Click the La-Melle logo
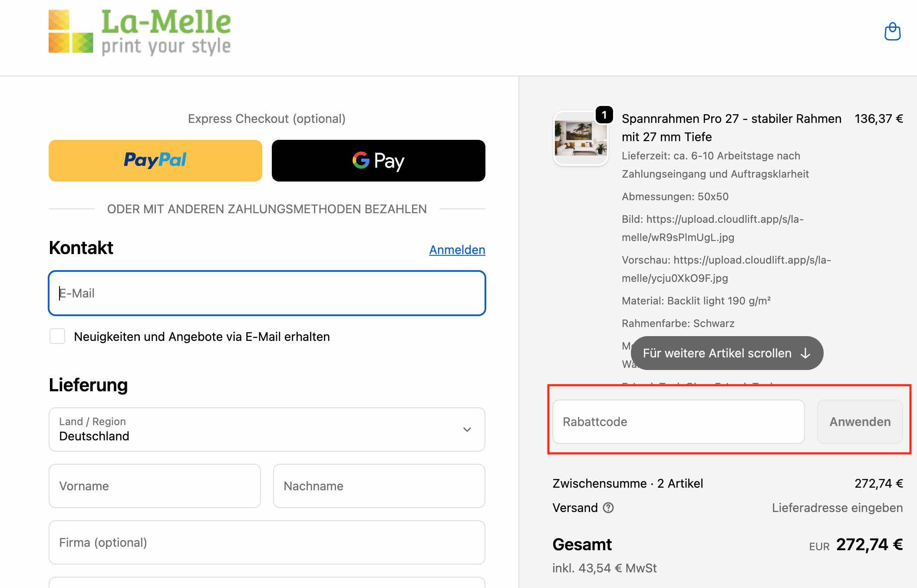This screenshot has width=917, height=588. click(x=139, y=33)
